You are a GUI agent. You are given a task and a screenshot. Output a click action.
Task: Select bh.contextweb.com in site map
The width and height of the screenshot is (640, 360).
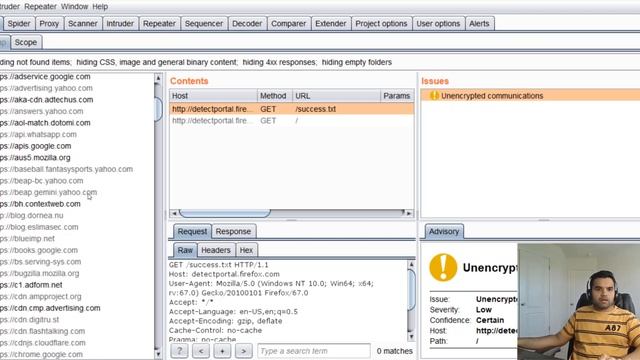coord(40,204)
